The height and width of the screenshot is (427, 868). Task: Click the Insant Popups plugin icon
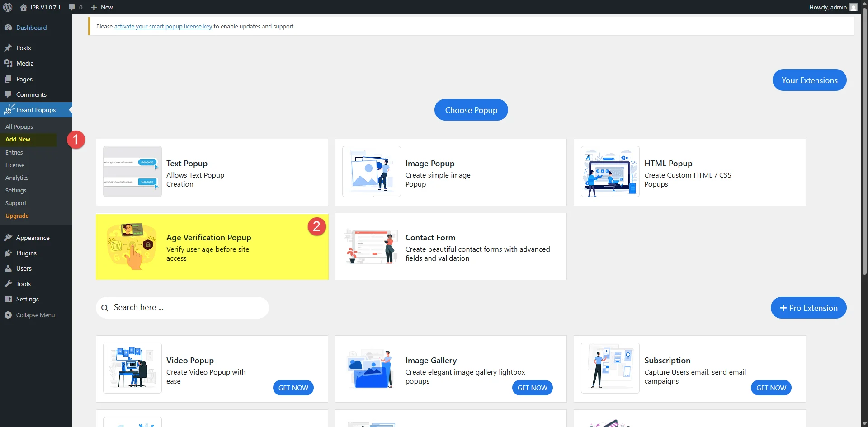point(9,109)
